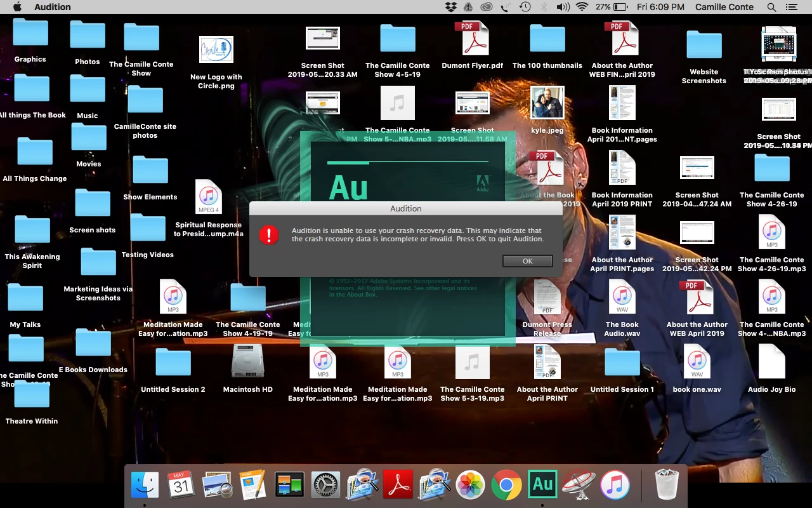Open Finder from the Dock
Screen dimensions: 812x508
point(145,486)
